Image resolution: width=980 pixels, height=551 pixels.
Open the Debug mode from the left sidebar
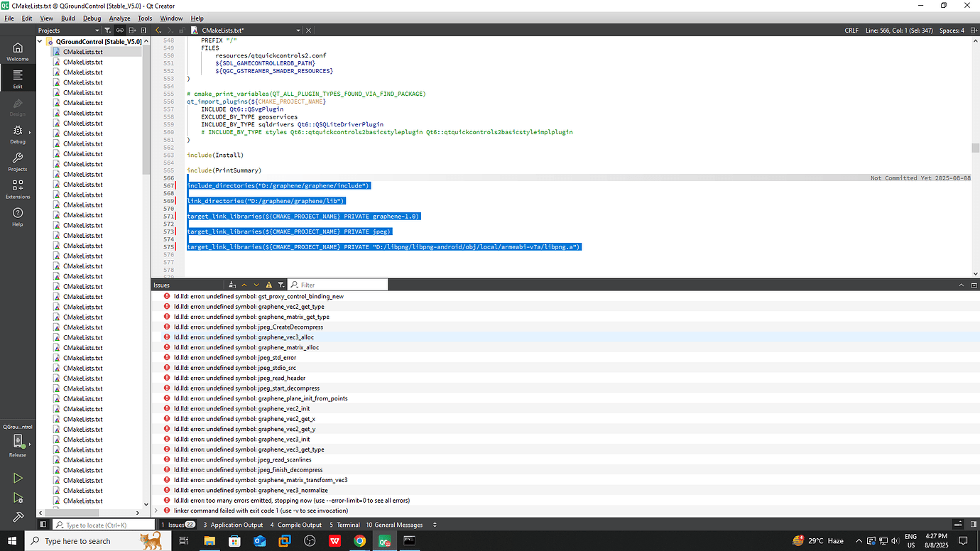click(x=17, y=135)
